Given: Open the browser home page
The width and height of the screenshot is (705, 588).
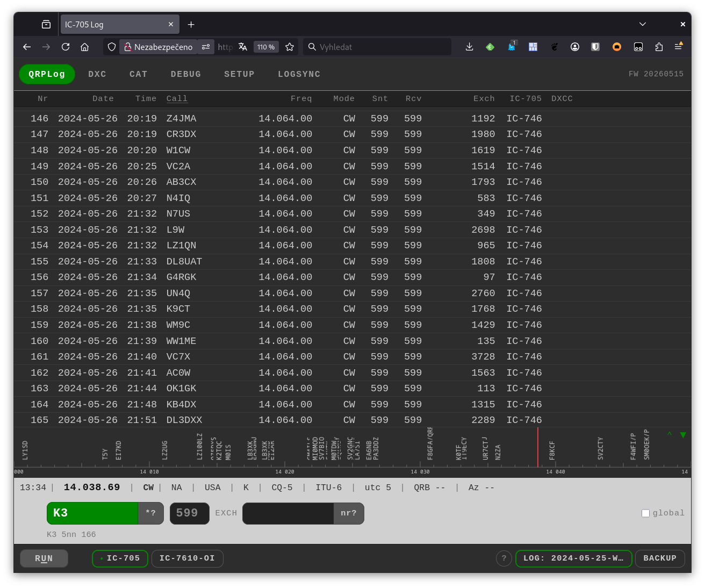Looking at the screenshot, I should pos(85,47).
